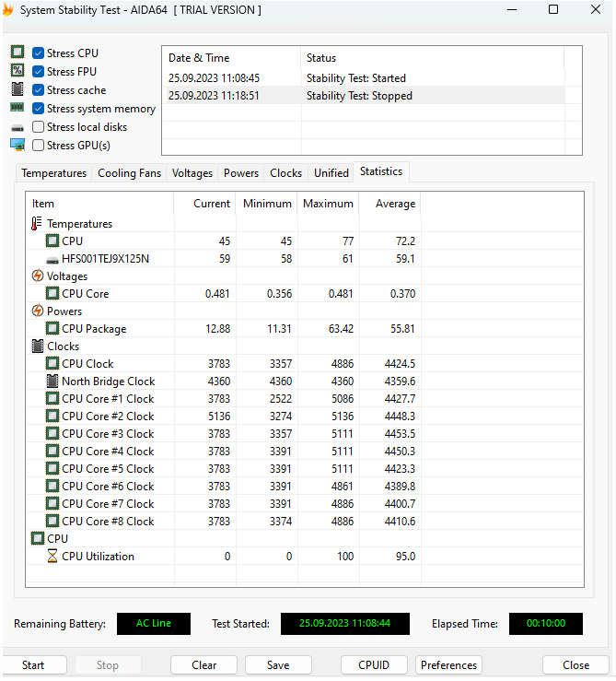Show the Clocks tab
Screen dimensions: 616x681
click(285, 173)
